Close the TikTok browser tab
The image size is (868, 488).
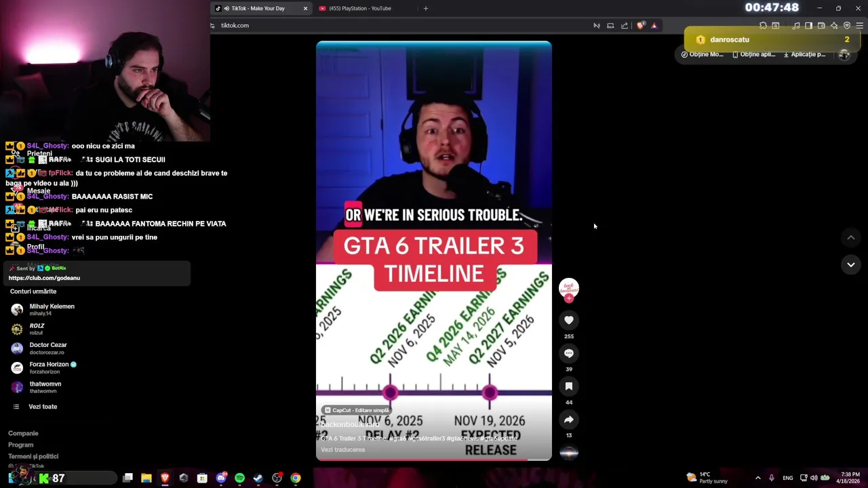(305, 8)
